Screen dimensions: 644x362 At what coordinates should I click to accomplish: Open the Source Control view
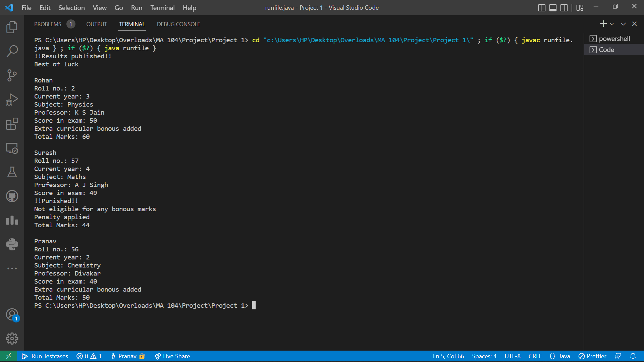[x=12, y=75]
